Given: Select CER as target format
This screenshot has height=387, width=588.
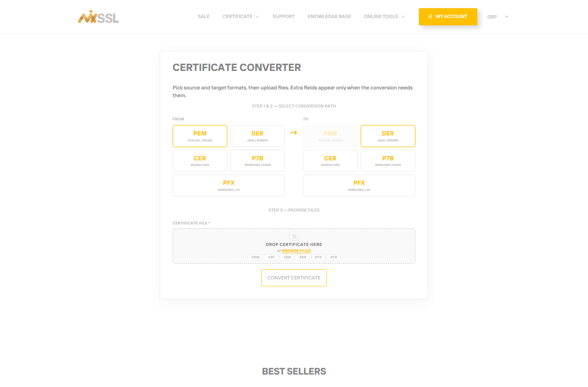Looking at the screenshot, I should (330, 161).
